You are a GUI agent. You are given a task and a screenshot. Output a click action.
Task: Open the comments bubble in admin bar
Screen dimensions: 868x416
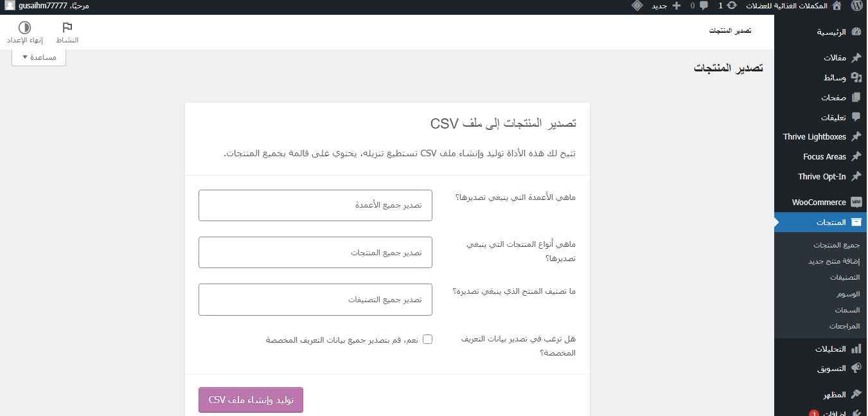click(x=704, y=6)
